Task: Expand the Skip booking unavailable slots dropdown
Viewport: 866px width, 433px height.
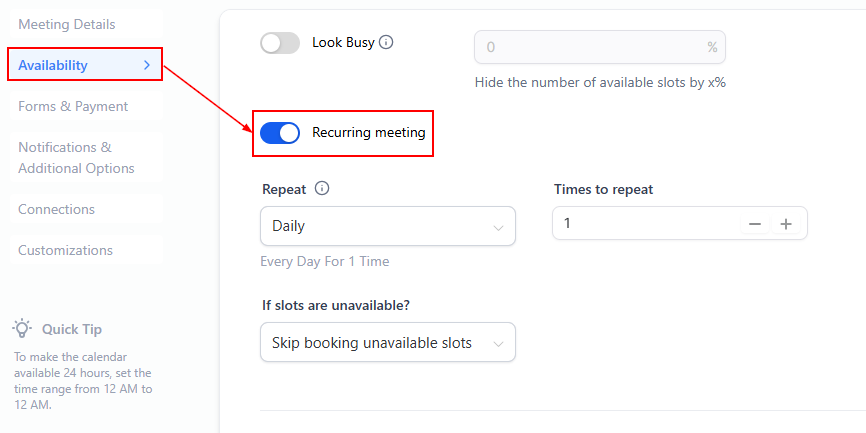Action: point(387,342)
